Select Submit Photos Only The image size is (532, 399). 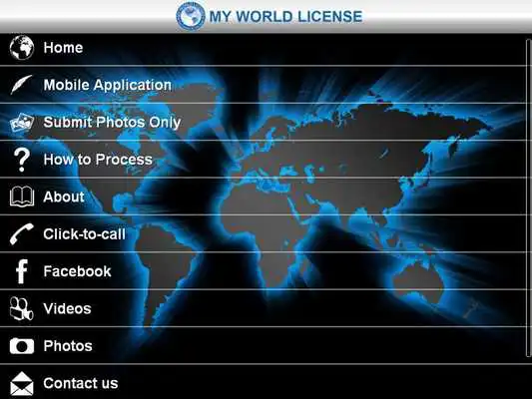click(263, 122)
